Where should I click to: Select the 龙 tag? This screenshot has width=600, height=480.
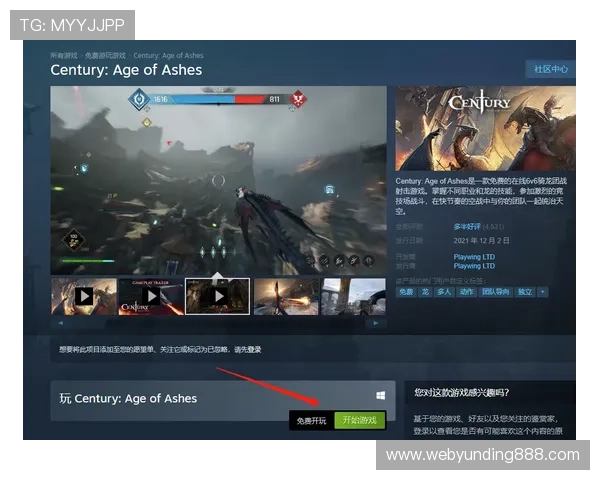pyautogui.click(x=425, y=292)
